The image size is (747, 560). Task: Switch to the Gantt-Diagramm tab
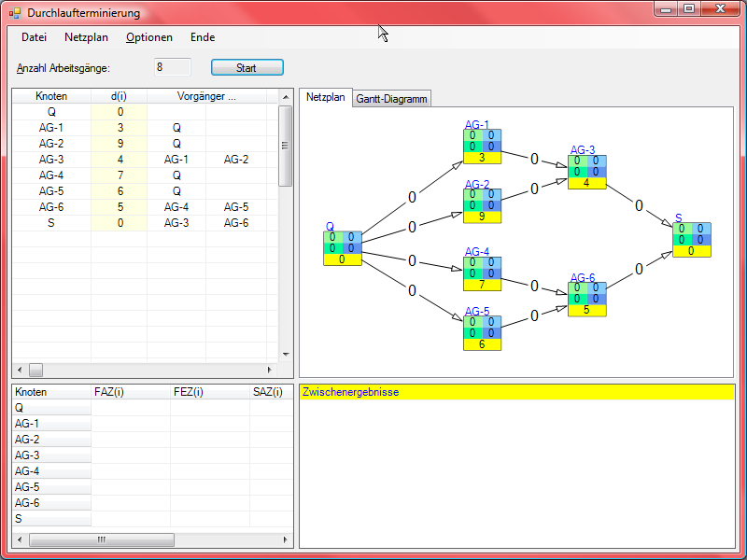click(x=391, y=99)
